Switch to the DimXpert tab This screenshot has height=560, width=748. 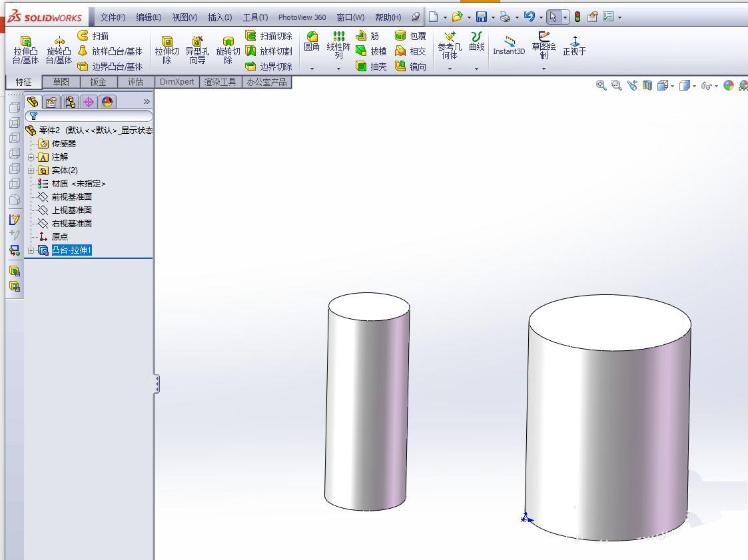coord(177,82)
